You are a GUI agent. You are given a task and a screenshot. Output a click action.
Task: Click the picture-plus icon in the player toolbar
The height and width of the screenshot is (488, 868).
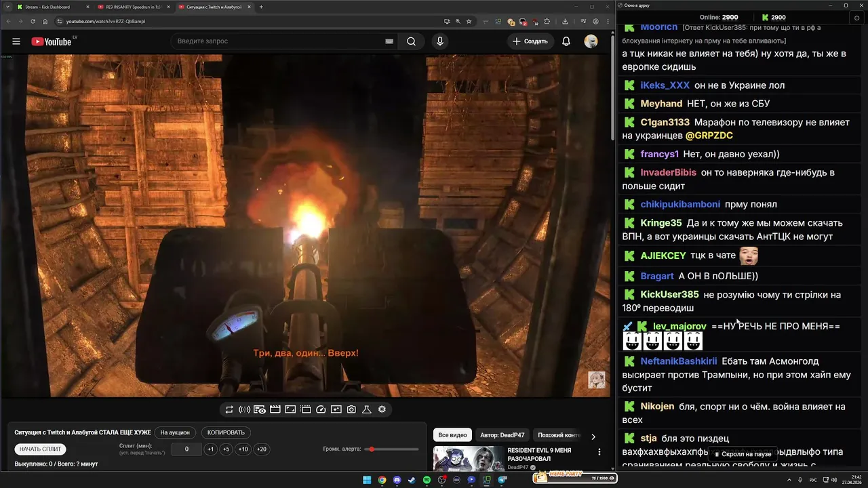[x=336, y=409]
